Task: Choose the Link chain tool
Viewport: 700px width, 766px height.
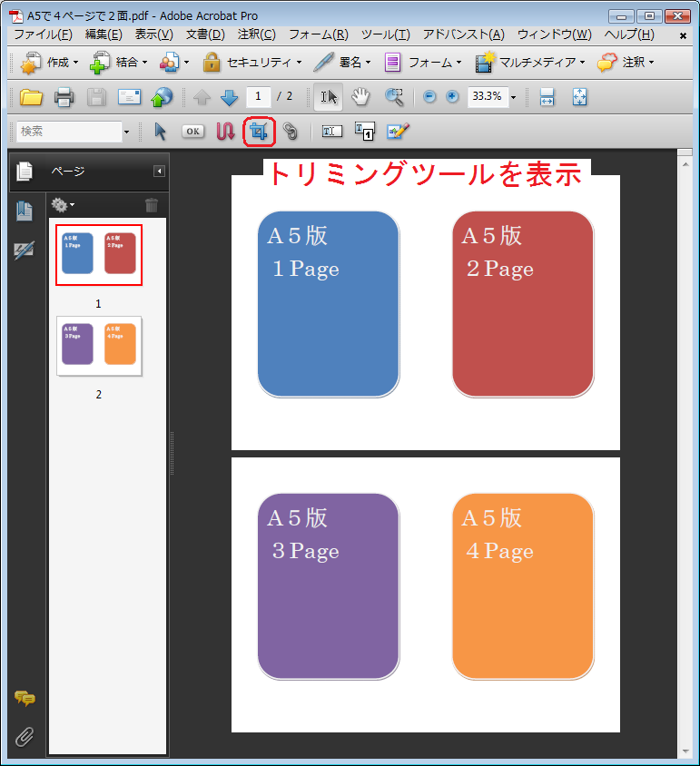Action: [x=291, y=132]
